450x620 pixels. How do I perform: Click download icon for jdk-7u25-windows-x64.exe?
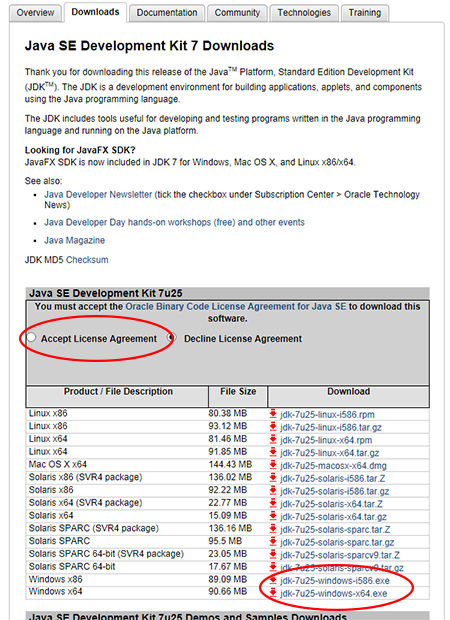click(x=273, y=592)
